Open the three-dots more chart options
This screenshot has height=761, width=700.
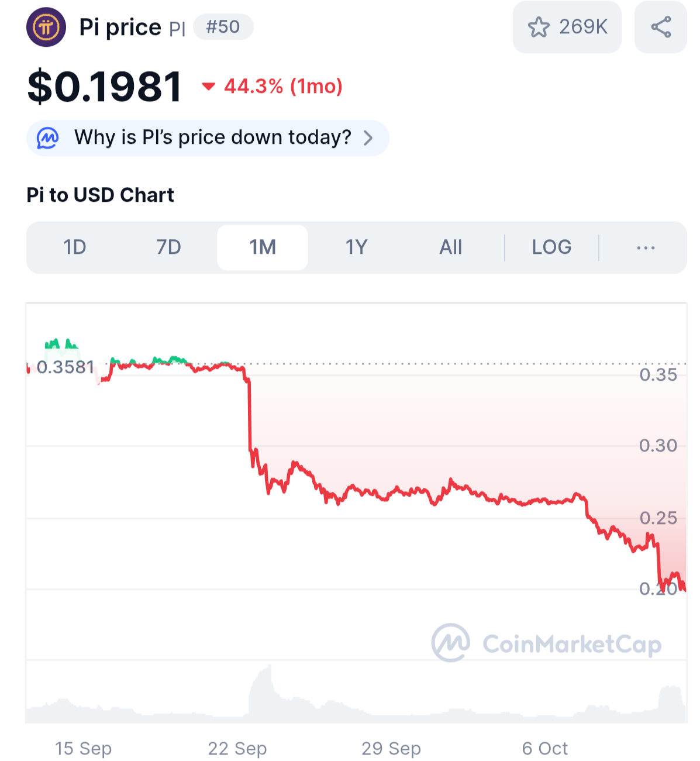coord(646,248)
